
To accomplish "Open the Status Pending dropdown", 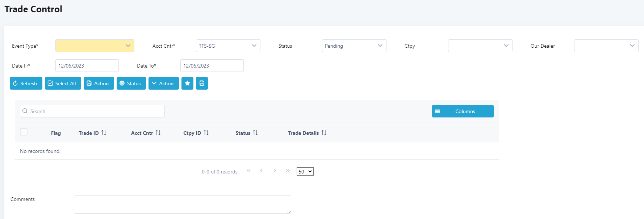I will pyautogui.click(x=354, y=46).
